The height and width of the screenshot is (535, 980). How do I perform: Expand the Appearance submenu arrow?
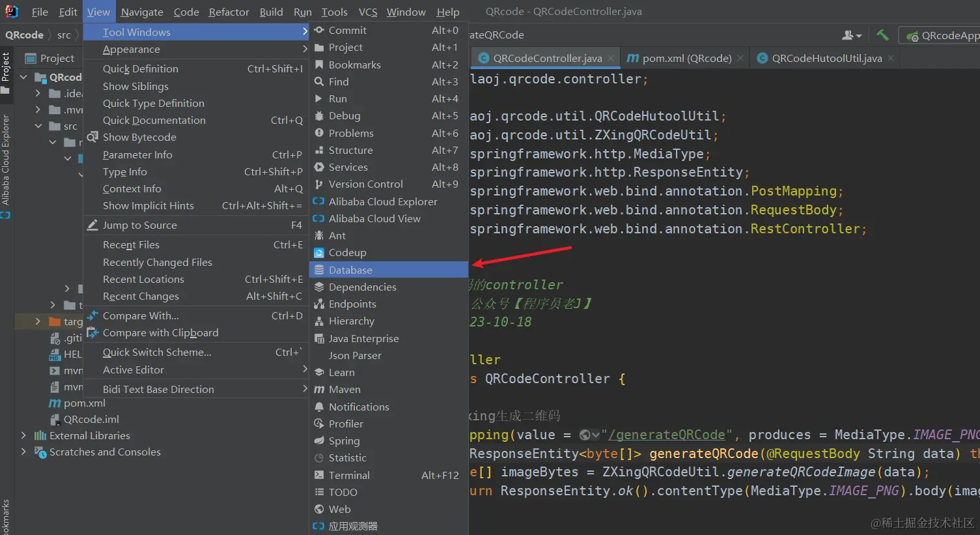[305, 49]
